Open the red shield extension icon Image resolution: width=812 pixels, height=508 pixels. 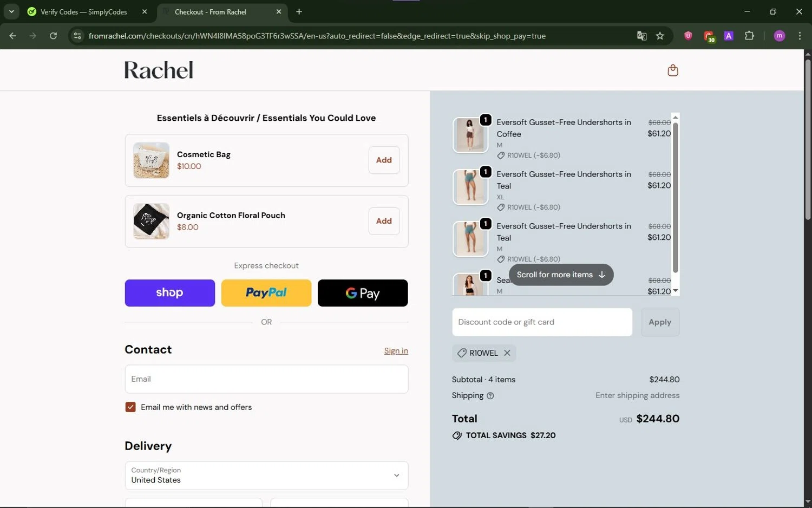[688, 36]
